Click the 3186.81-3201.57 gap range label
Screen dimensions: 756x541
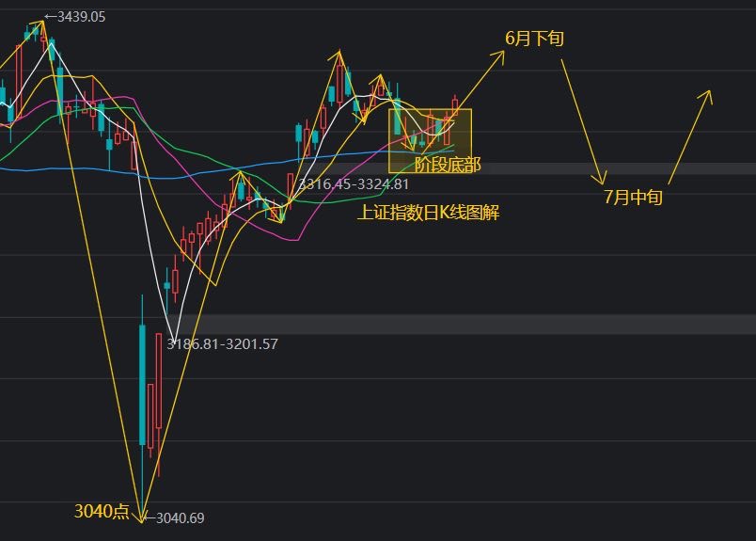coord(222,344)
